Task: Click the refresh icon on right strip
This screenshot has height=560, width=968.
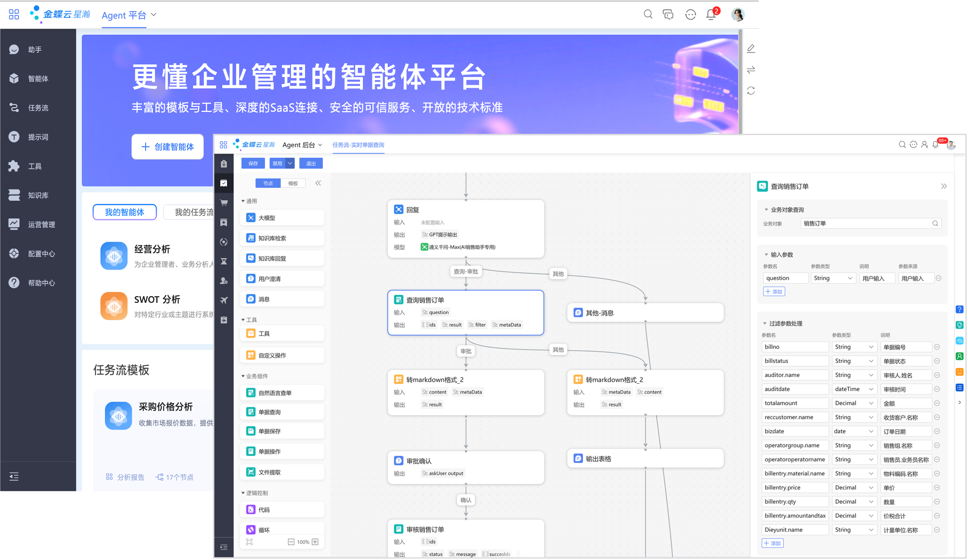Action: (x=751, y=90)
